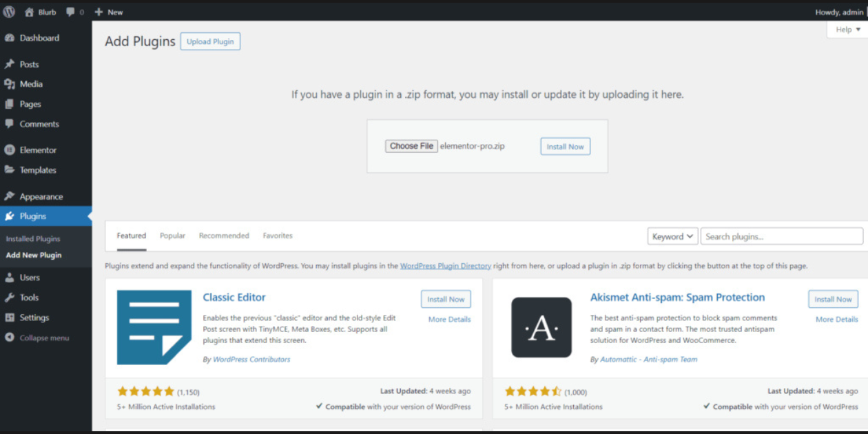Install the uploaded elementor-pro.zip now
The image size is (868, 434).
pos(566,147)
